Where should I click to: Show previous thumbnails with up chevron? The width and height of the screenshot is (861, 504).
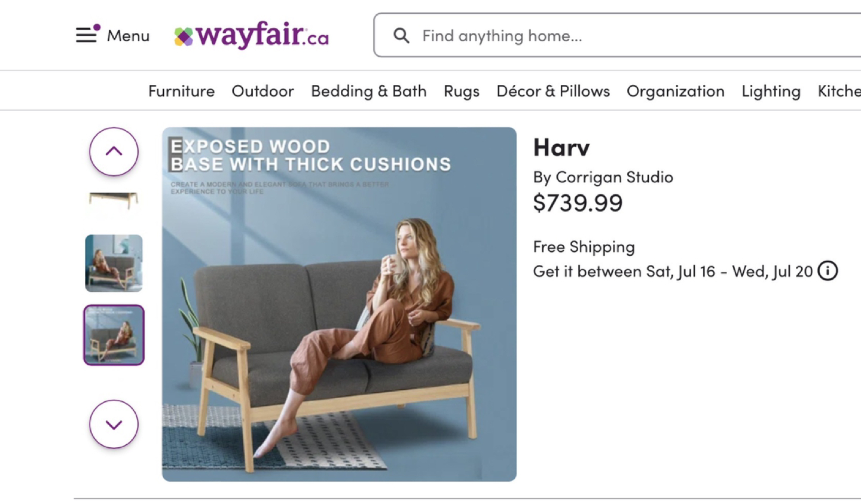114,151
